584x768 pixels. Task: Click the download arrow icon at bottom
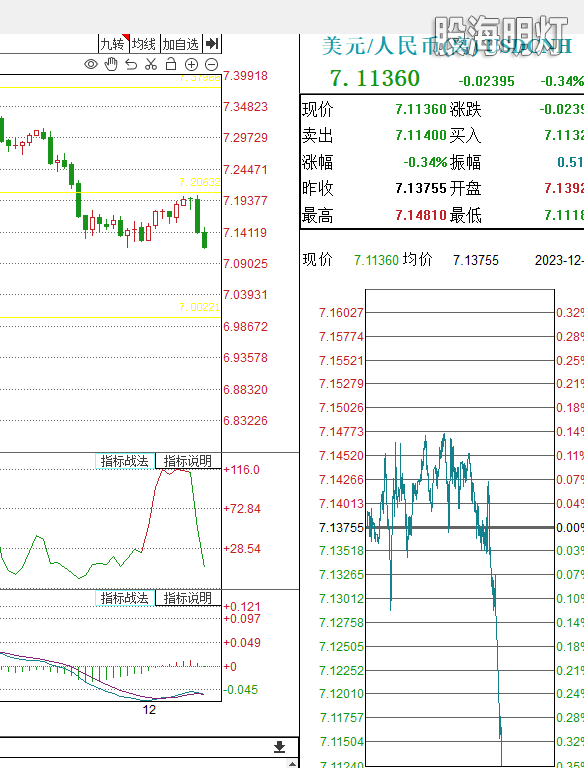point(280,746)
